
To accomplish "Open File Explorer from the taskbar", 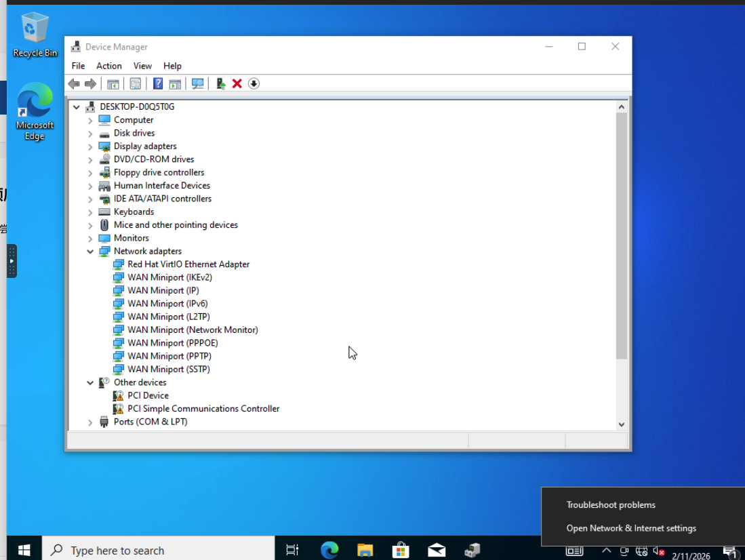I will click(365, 550).
